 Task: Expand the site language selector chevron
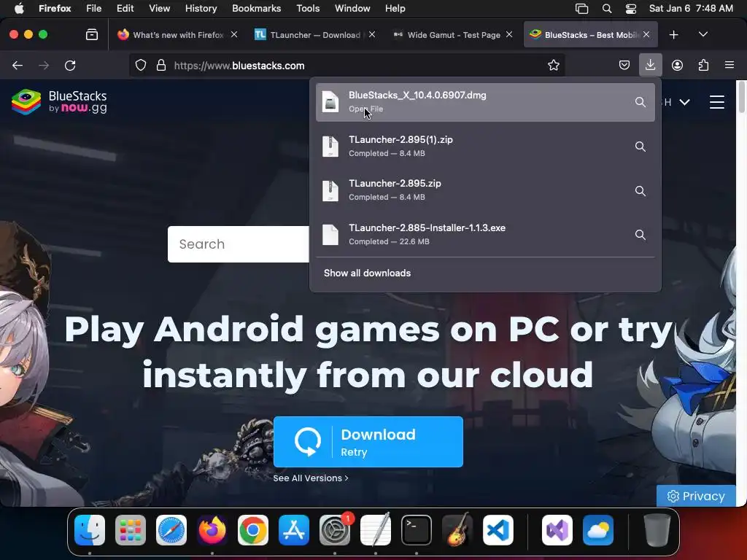tap(684, 102)
